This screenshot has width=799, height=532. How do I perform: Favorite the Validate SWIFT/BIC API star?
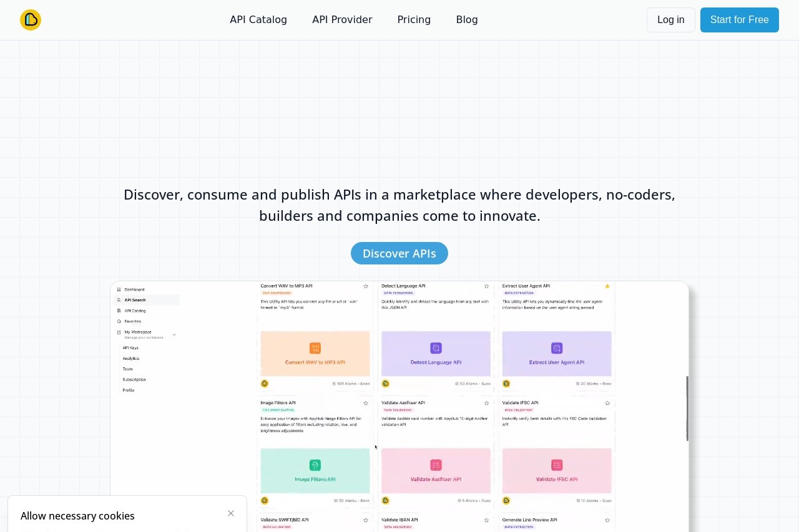366,520
